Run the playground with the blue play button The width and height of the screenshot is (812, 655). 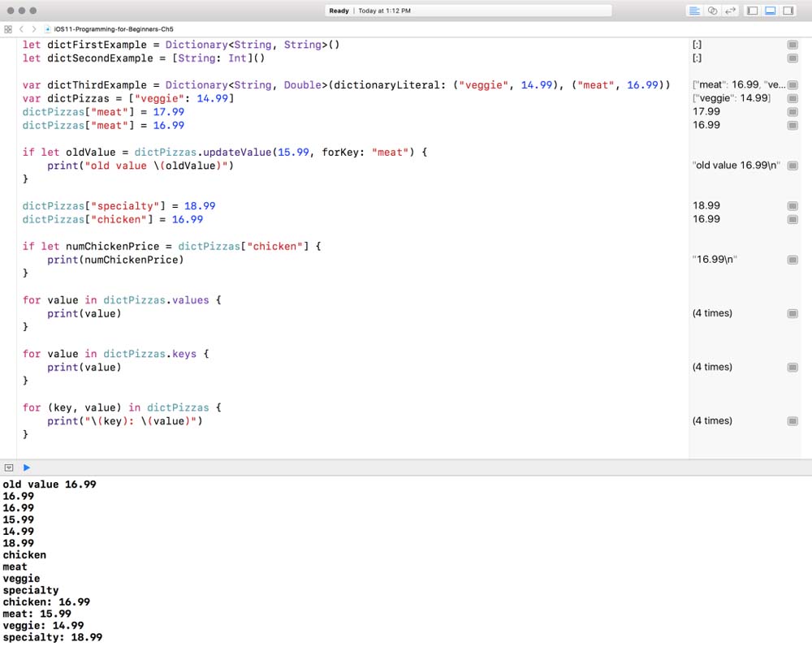point(27,468)
